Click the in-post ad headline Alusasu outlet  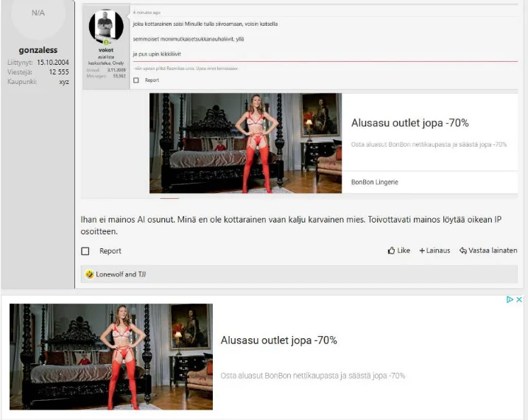[409, 123]
